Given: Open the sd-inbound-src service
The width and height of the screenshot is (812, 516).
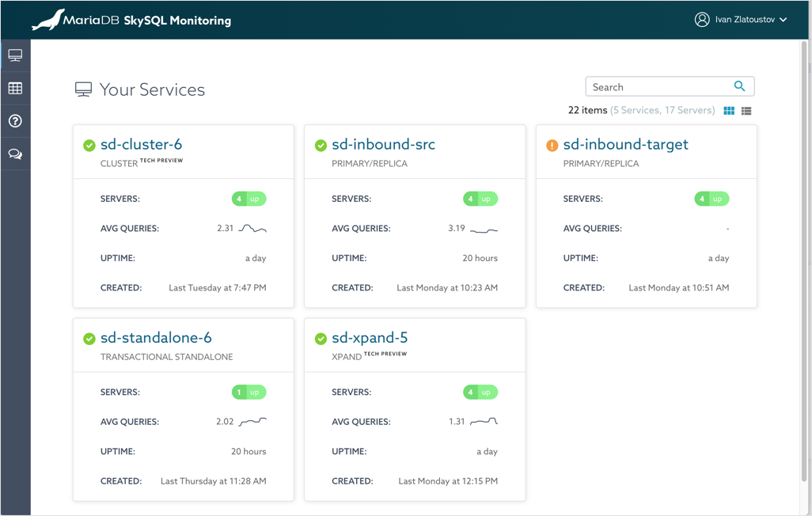Looking at the screenshot, I should (384, 144).
